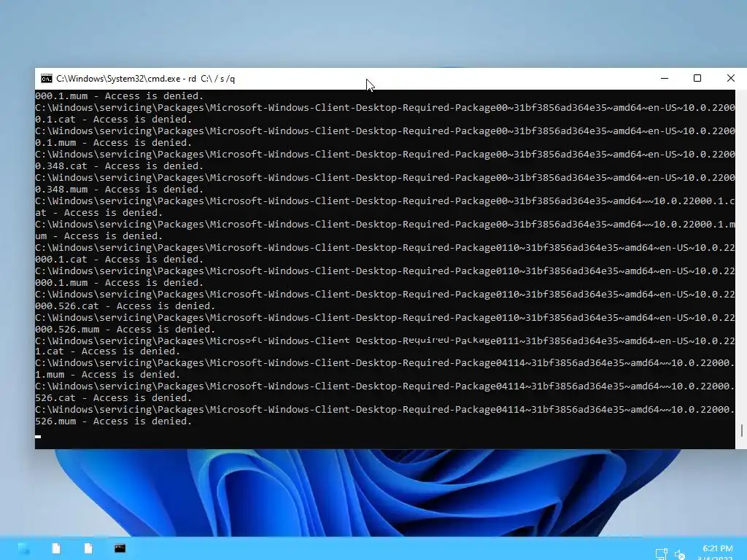This screenshot has height=560, width=747.
Task: Minimize the cmd.exe window
Action: 665,79
